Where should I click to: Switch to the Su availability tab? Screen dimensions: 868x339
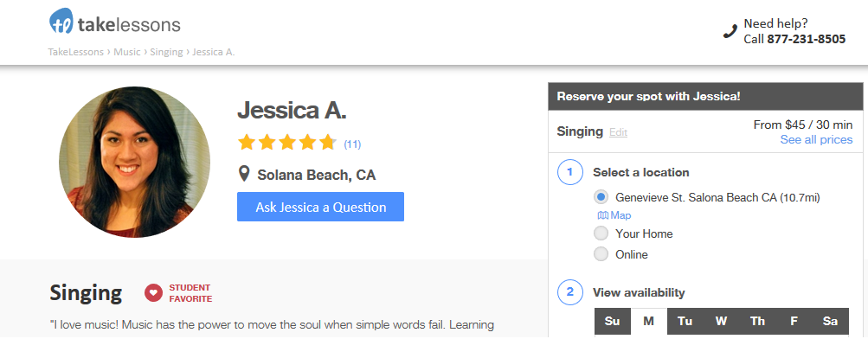(x=612, y=322)
